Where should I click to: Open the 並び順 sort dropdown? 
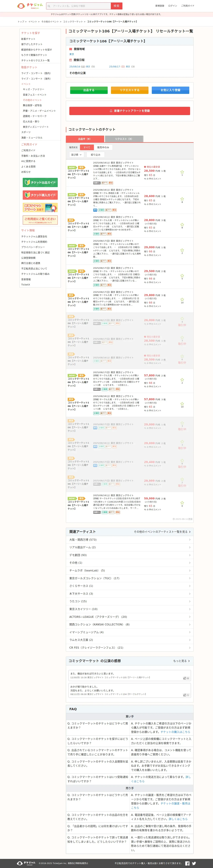click(x=76, y=155)
